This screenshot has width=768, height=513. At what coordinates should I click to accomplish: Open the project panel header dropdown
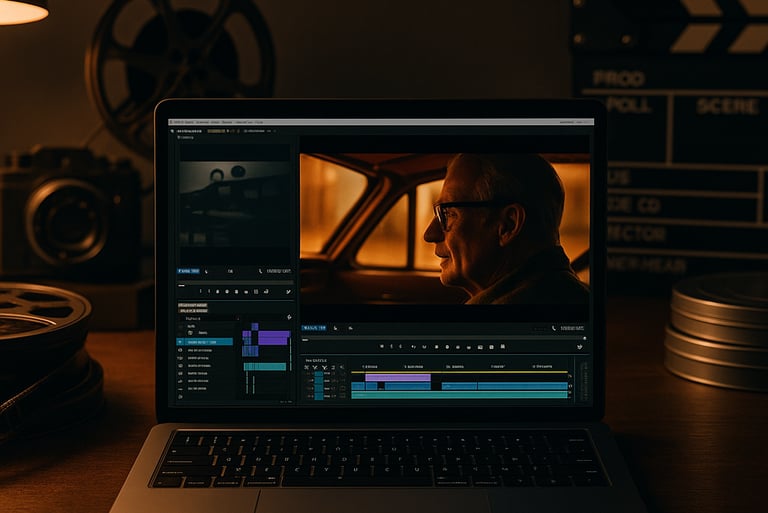(210, 318)
